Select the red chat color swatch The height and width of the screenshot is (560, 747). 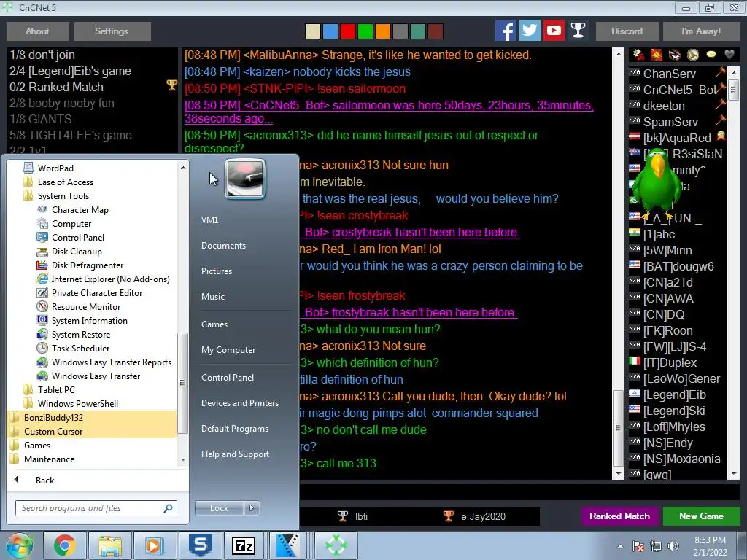point(348,31)
